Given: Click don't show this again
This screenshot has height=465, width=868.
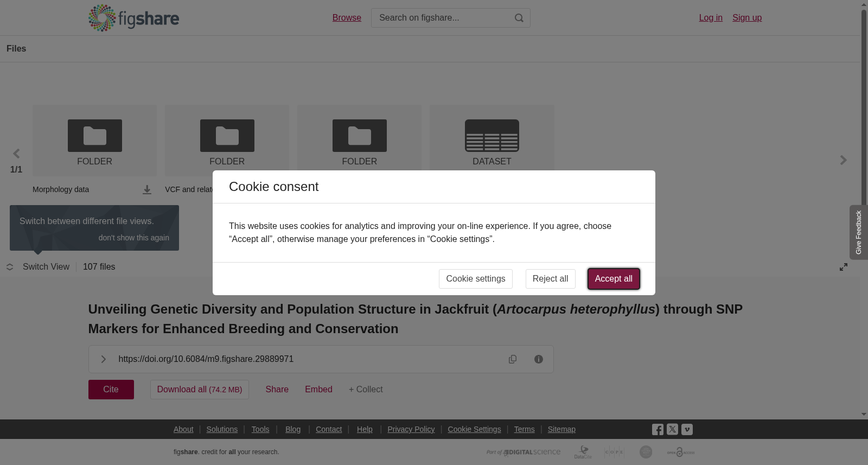Looking at the screenshot, I should pos(133,238).
